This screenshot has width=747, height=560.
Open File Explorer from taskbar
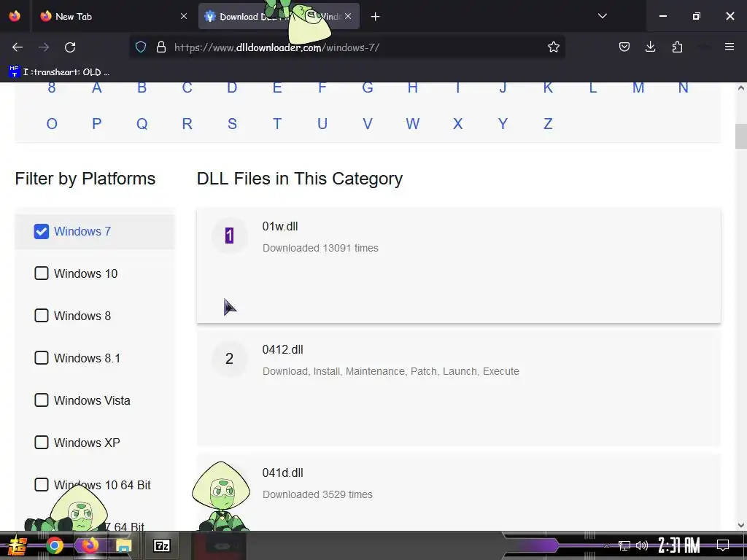[x=124, y=545]
